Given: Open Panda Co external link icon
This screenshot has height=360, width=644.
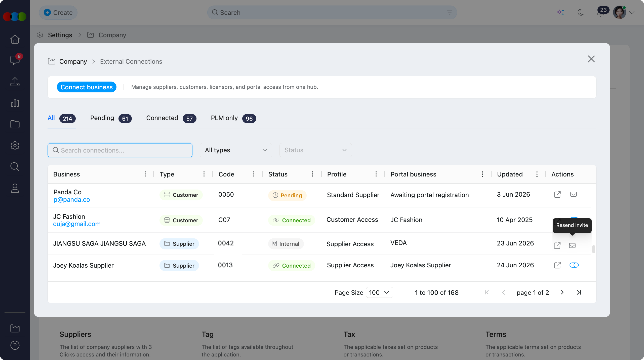Looking at the screenshot, I should [x=557, y=195].
